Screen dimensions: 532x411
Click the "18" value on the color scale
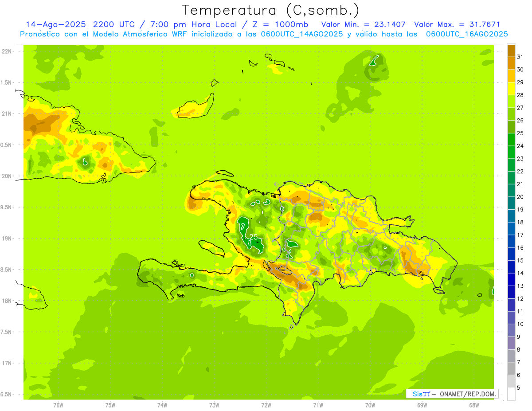coord(520,222)
